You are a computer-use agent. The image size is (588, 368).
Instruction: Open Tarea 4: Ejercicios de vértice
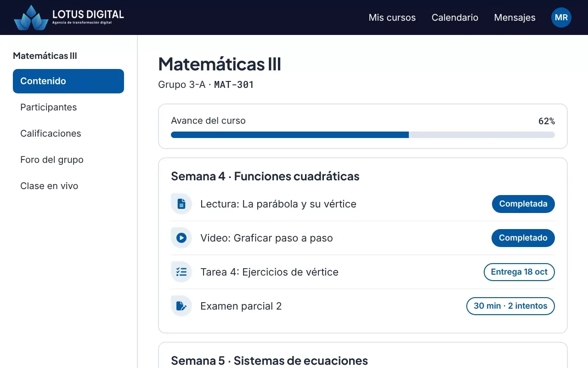coord(269,272)
